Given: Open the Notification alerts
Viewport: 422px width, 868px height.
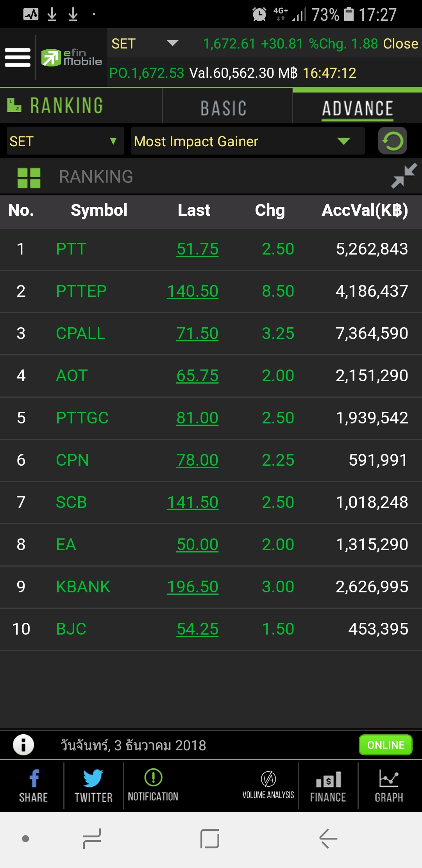Looking at the screenshot, I should pos(153,785).
